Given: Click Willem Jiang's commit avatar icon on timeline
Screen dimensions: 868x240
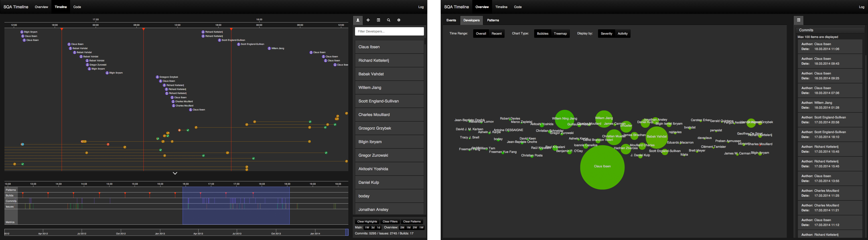Looking at the screenshot, I should [269, 48].
